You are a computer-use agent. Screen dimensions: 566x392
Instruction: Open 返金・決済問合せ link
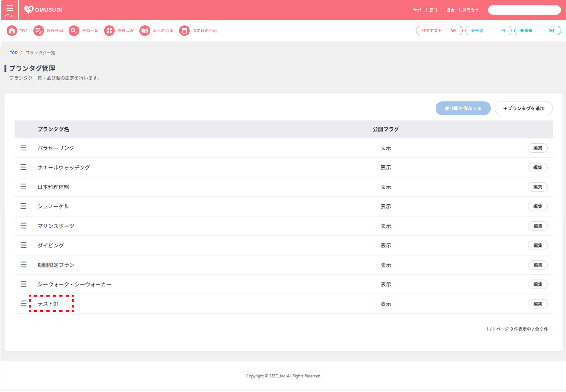click(x=462, y=10)
